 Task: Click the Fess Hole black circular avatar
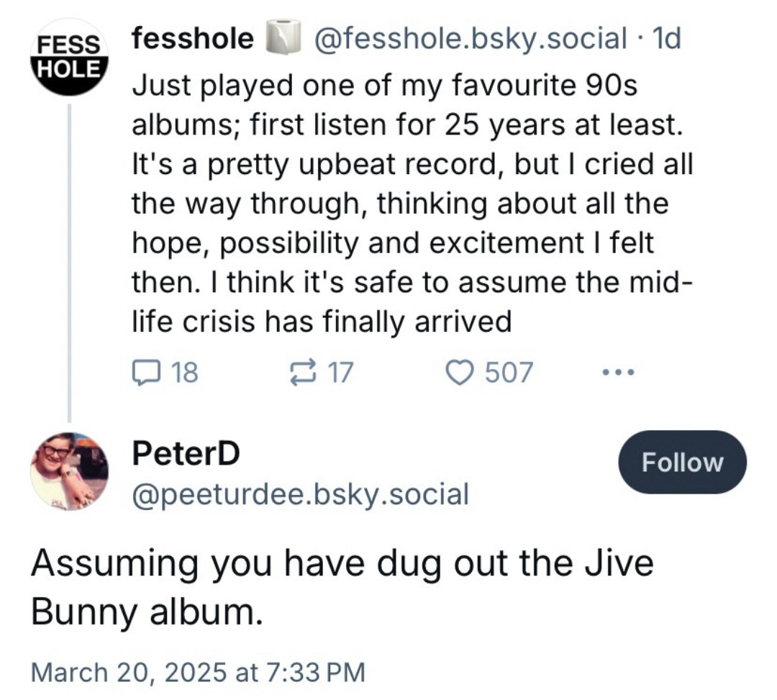[x=68, y=58]
